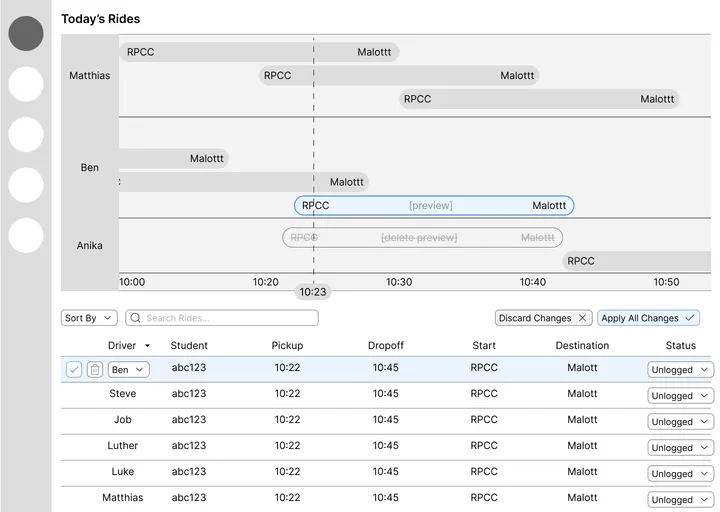
Task: Click the 10:23 current time marker
Action: tap(313, 292)
